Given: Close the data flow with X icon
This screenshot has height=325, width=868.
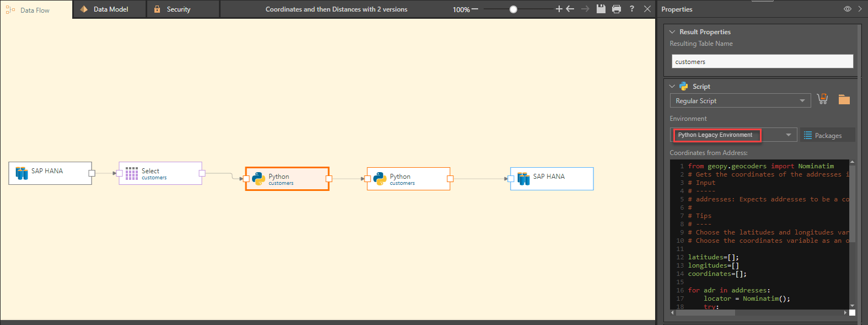Looking at the screenshot, I should pos(647,9).
